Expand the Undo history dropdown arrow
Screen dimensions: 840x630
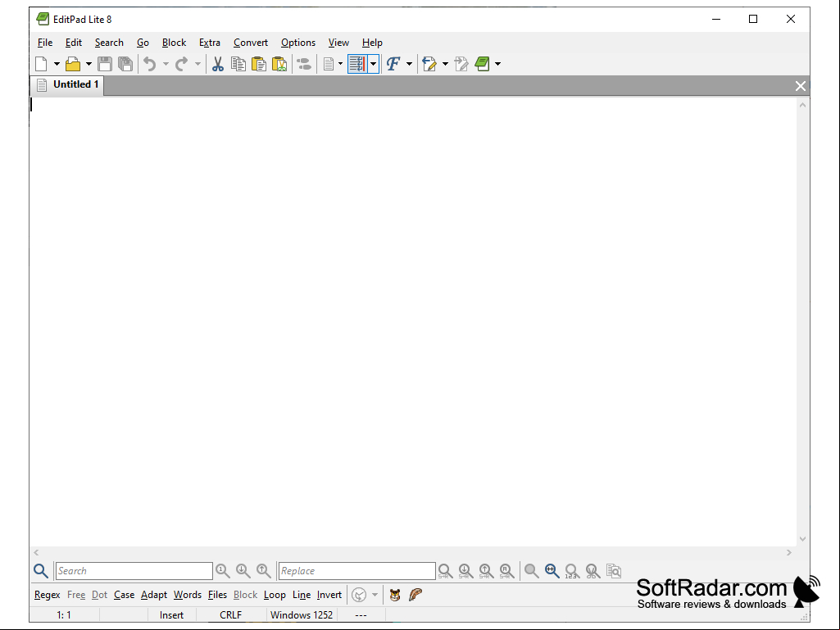[166, 64]
